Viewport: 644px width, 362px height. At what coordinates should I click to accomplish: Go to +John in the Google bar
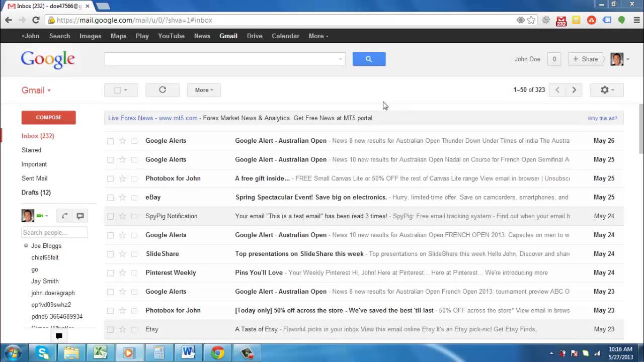click(x=30, y=36)
